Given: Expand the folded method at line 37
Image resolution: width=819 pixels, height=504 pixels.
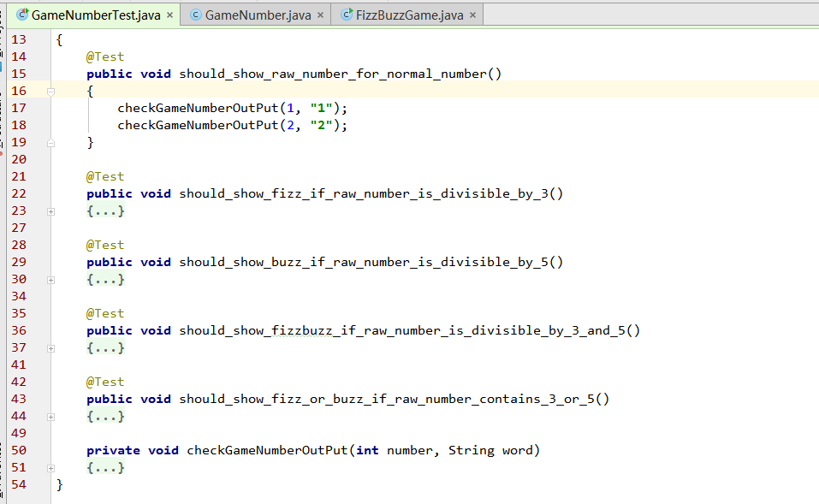Looking at the screenshot, I should click(50, 348).
